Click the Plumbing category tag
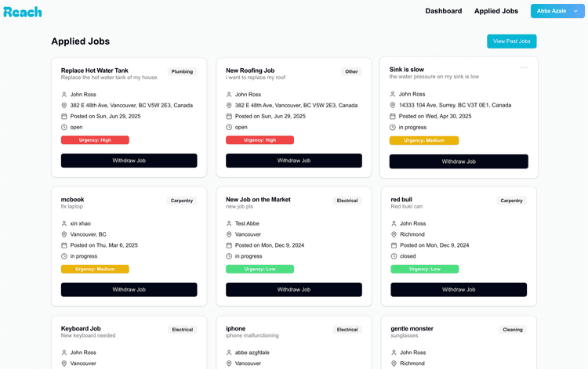 click(x=182, y=71)
